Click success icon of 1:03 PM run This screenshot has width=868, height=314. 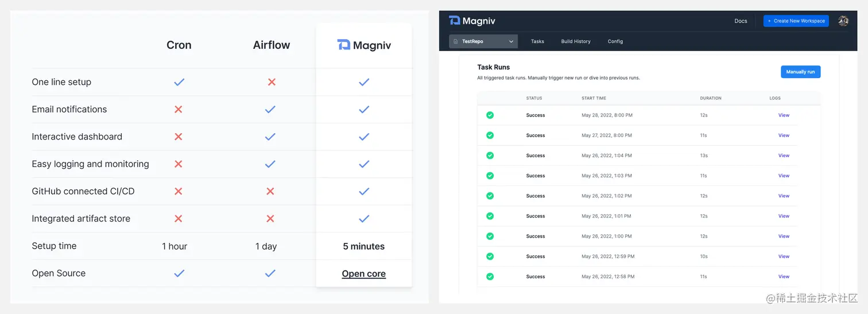pyautogui.click(x=490, y=176)
